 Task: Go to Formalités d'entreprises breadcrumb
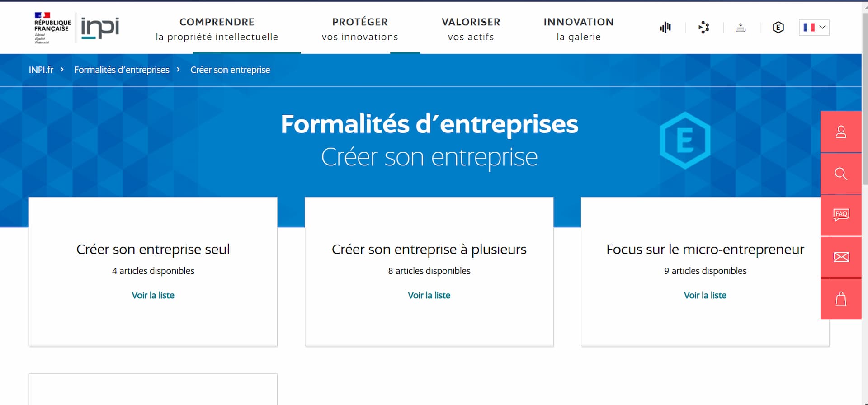pos(122,70)
